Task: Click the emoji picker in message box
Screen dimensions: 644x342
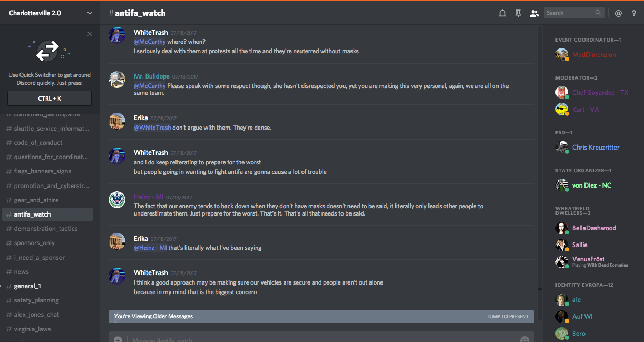Action: pos(524,339)
